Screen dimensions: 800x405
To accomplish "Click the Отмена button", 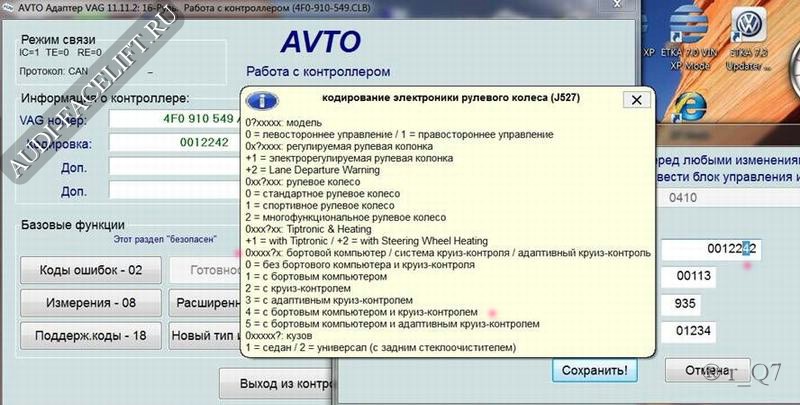I will (707, 370).
